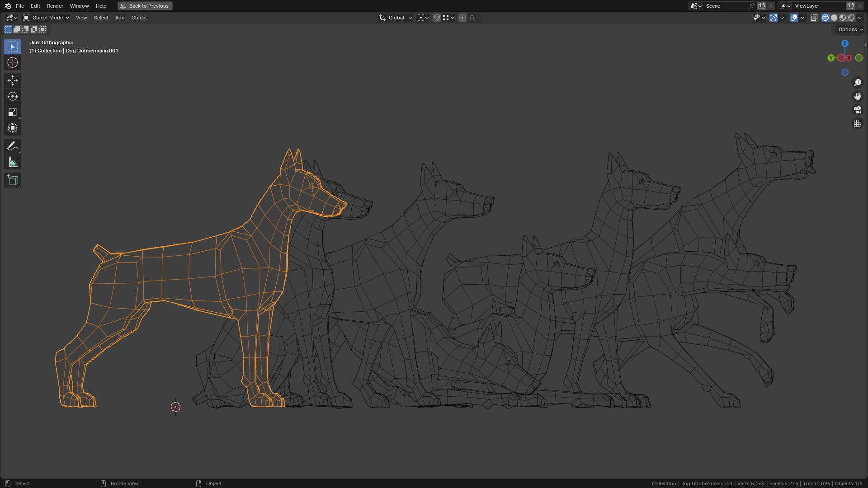
Task: Activate the Rotate tool
Action: (x=13, y=96)
